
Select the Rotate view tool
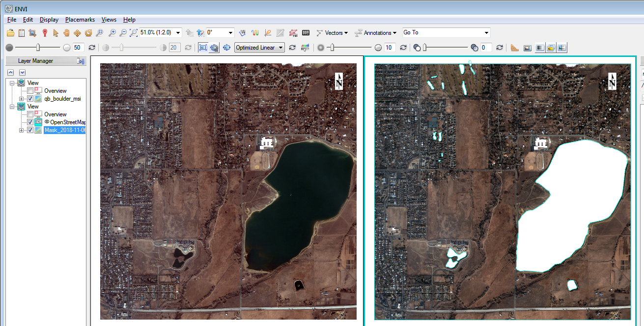pyautogui.click(x=88, y=33)
